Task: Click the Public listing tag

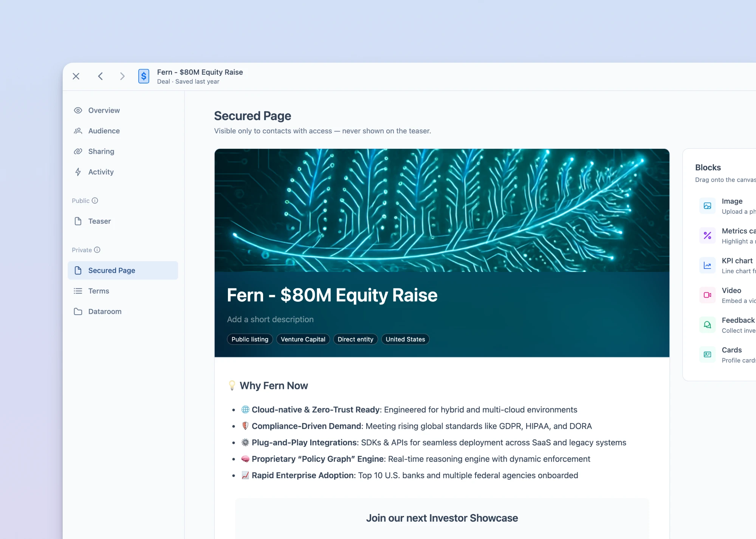Action: tap(250, 339)
